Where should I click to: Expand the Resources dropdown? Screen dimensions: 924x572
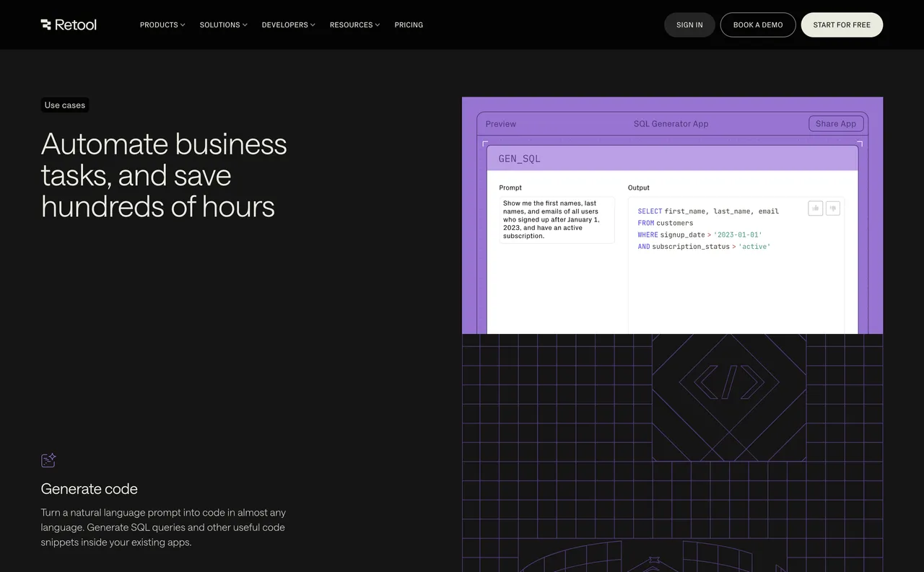[354, 25]
